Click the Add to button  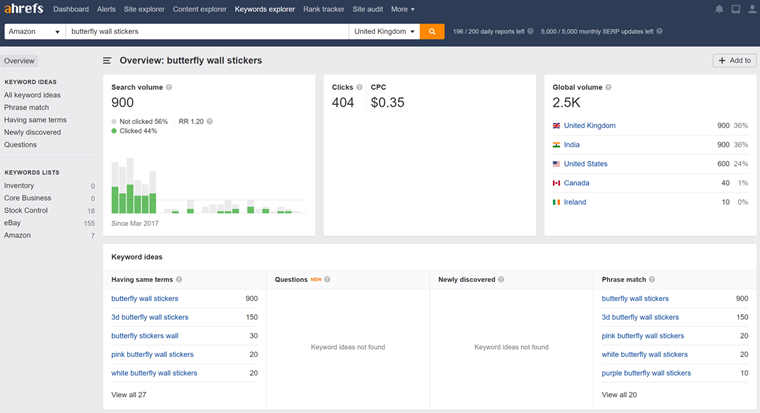[734, 61]
